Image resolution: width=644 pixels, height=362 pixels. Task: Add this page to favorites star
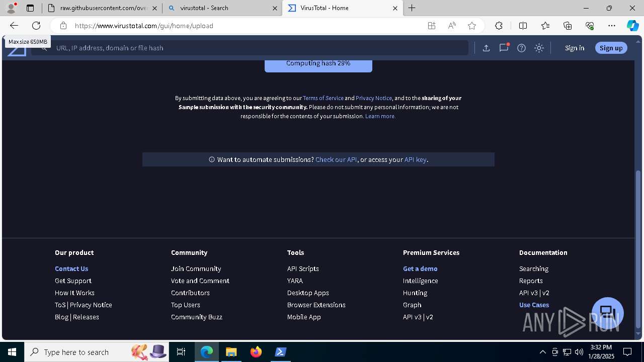(471, 26)
